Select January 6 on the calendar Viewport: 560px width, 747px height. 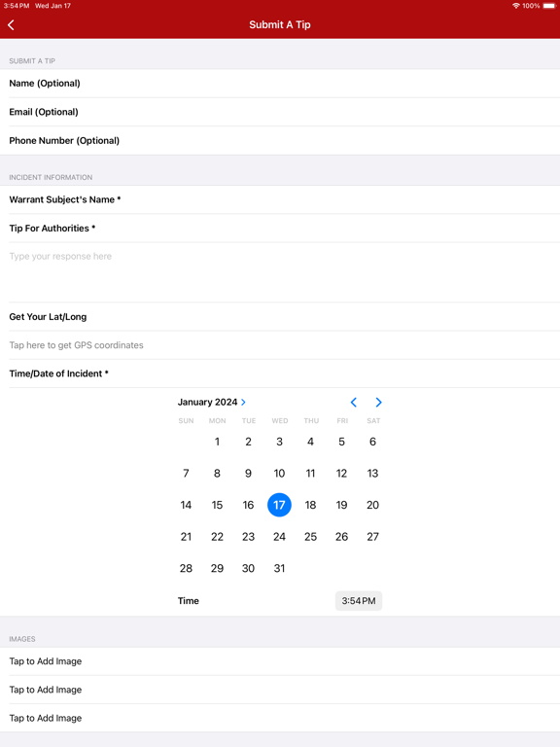pyautogui.click(x=373, y=442)
